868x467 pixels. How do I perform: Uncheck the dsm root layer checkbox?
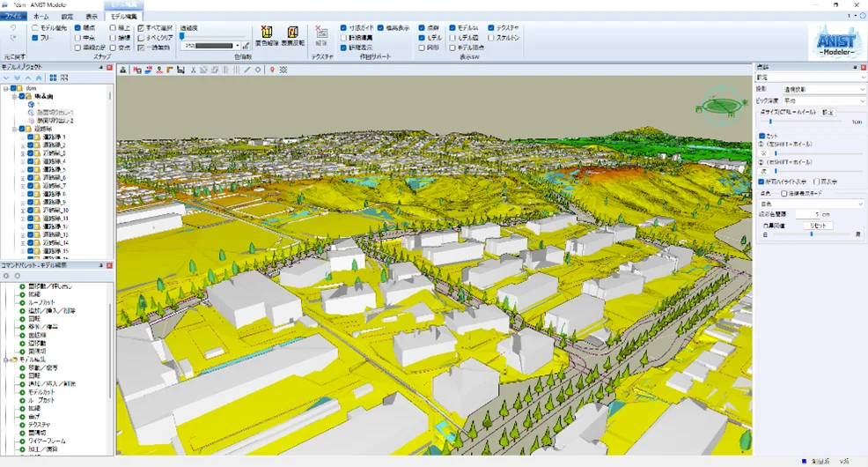tap(14, 88)
